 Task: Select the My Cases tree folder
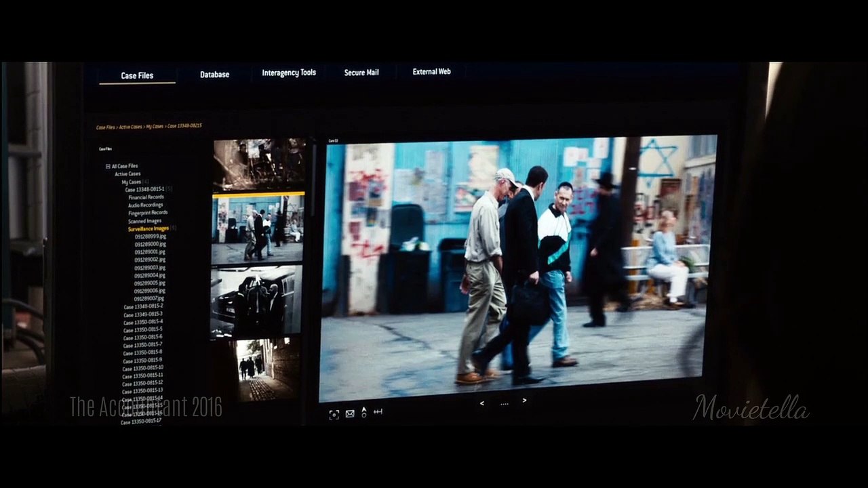tap(132, 182)
